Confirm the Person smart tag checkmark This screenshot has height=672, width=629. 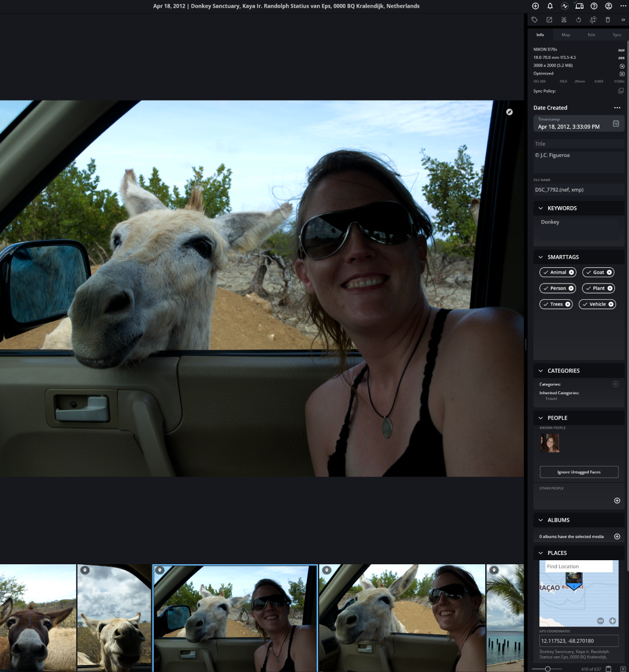point(546,288)
